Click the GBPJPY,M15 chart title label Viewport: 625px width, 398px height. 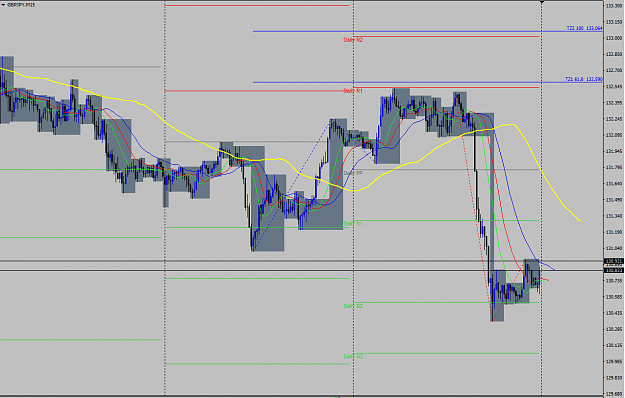tap(21, 5)
